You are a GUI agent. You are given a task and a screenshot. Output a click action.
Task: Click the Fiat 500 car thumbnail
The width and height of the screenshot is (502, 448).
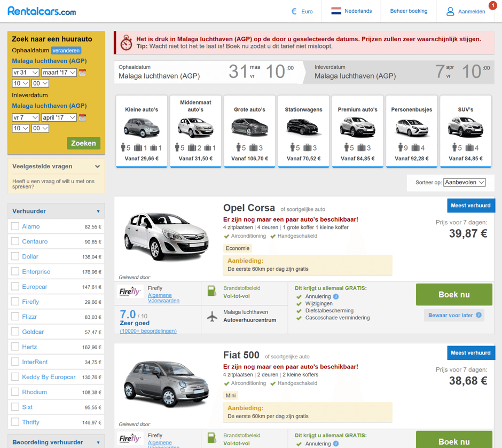tap(166, 383)
